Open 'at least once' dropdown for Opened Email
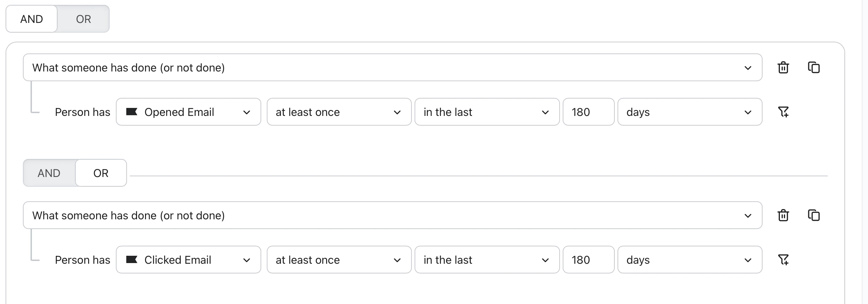Image resolution: width=868 pixels, height=304 pixels. coord(339,112)
